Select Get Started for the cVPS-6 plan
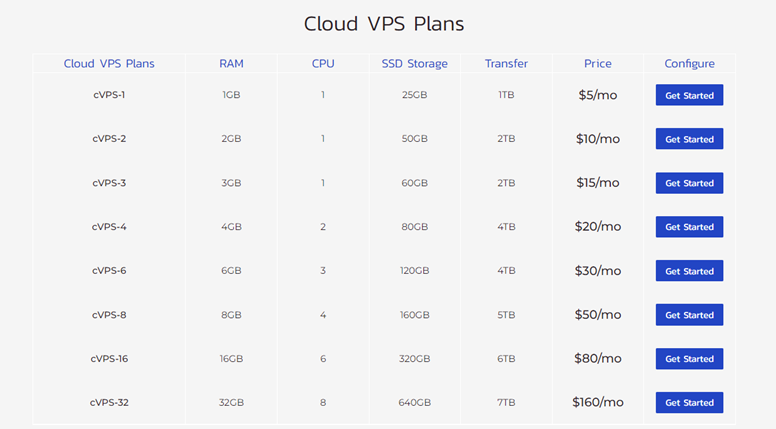The width and height of the screenshot is (776, 429). [x=689, y=271]
